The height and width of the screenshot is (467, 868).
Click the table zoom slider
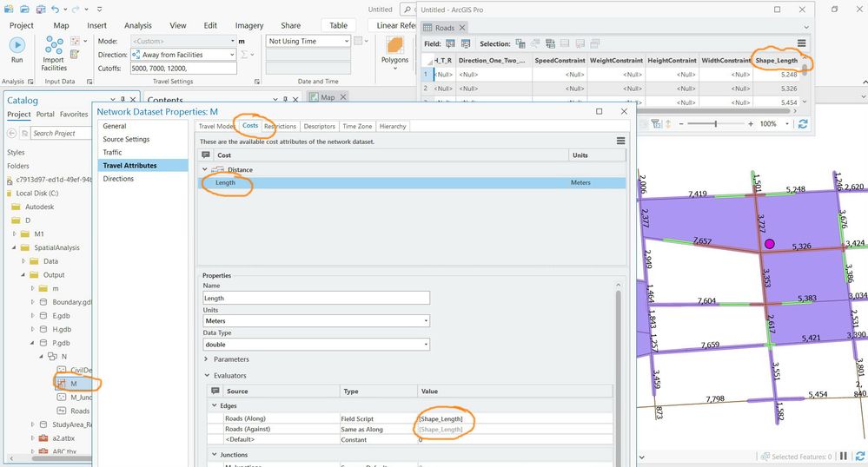[x=715, y=124]
